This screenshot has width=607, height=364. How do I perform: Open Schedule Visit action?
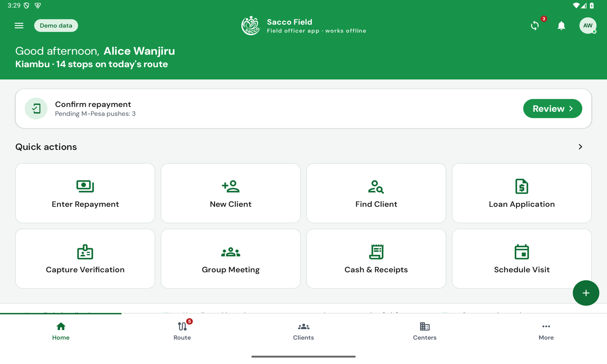[522, 259]
